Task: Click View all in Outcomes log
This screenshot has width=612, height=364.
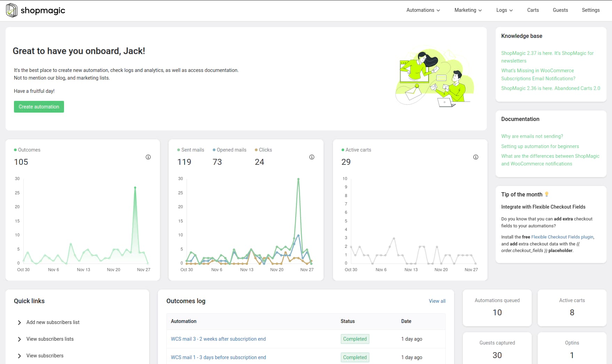Action: point(437,301)
